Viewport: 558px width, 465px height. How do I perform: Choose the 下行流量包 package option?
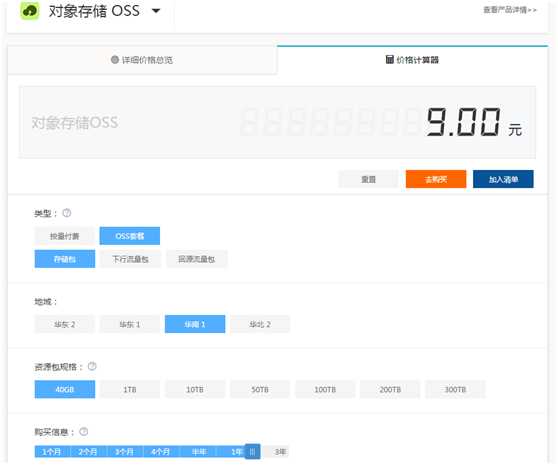pos(131,259)
